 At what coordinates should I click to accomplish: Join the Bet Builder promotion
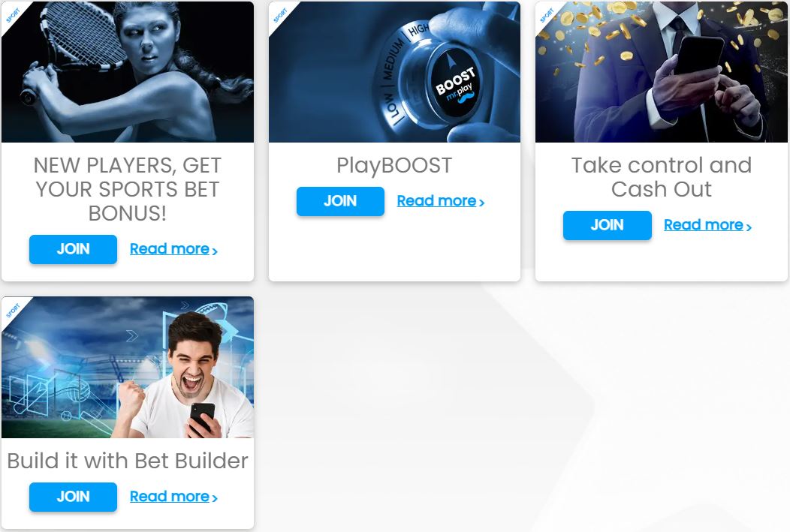73,497
